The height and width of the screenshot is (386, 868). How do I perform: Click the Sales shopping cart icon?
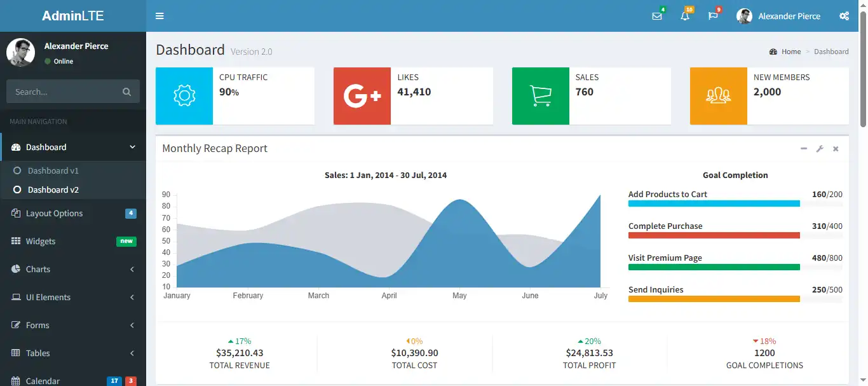pyautogui.click(x=540, y=96)
